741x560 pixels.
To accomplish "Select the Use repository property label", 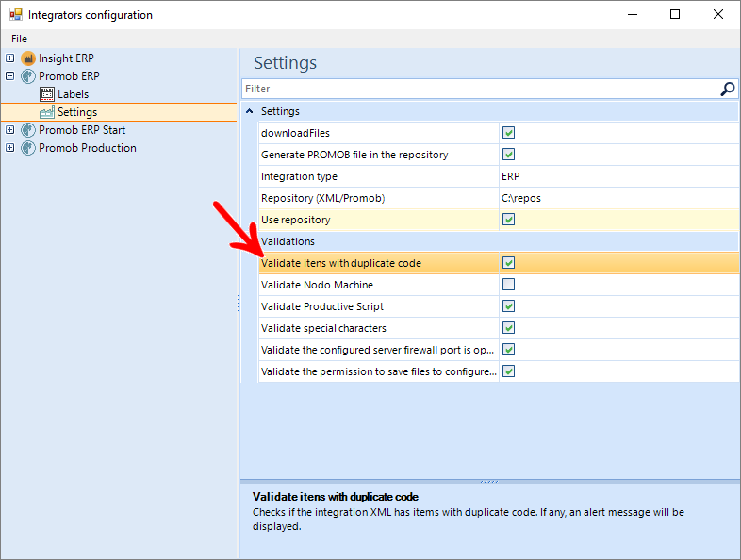I will (x=296, y=220).
